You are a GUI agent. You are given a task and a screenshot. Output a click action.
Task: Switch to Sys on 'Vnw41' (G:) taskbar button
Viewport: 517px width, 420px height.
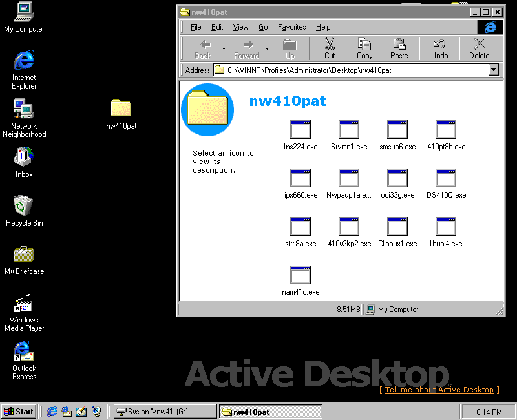(x=165, y=412)
